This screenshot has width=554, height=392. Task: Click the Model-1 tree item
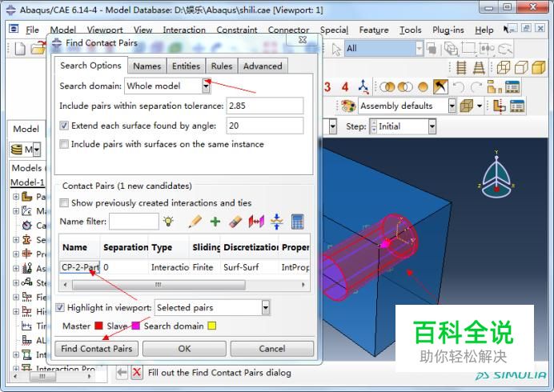pos(27,182)
